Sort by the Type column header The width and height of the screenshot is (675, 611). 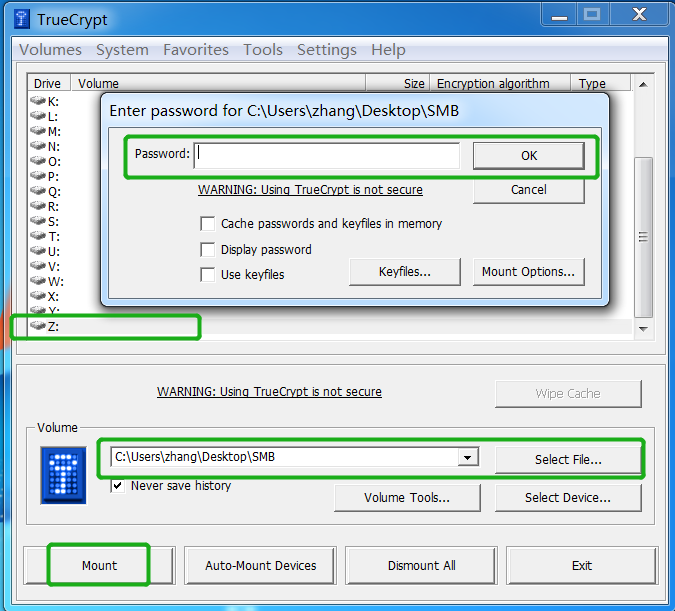pyautogui.click(x=601, y=83)
